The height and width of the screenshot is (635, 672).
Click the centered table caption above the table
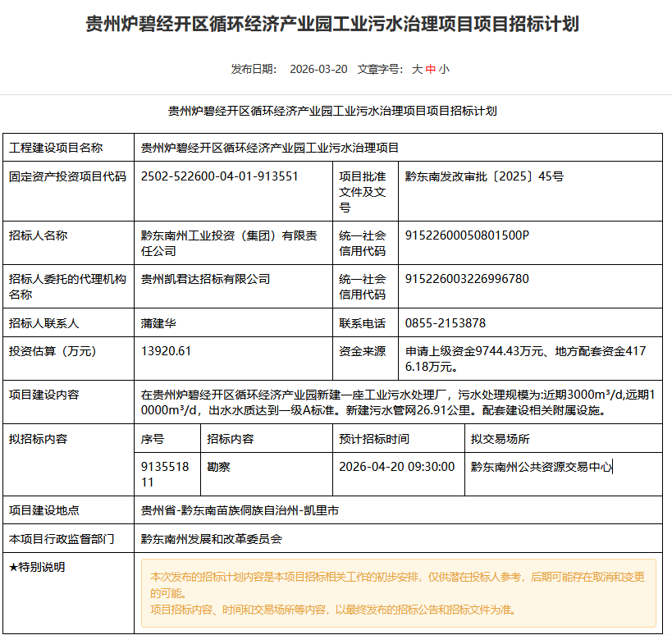[332, 111]
